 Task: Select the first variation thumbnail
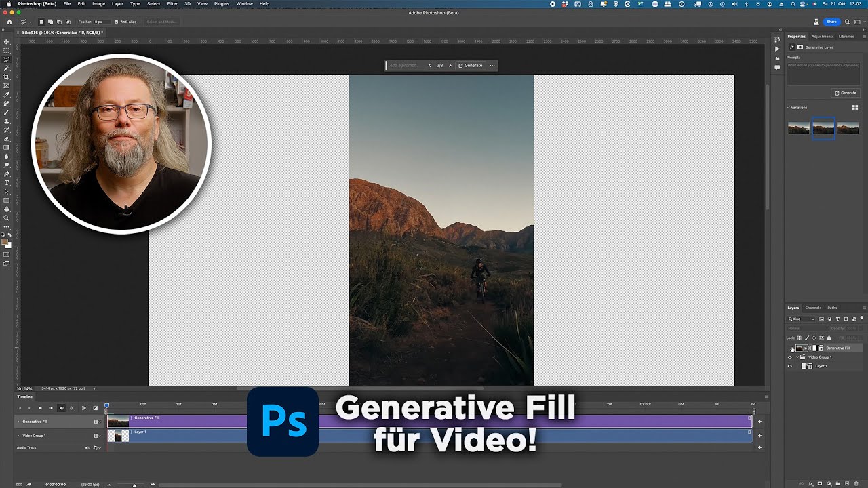799,128
